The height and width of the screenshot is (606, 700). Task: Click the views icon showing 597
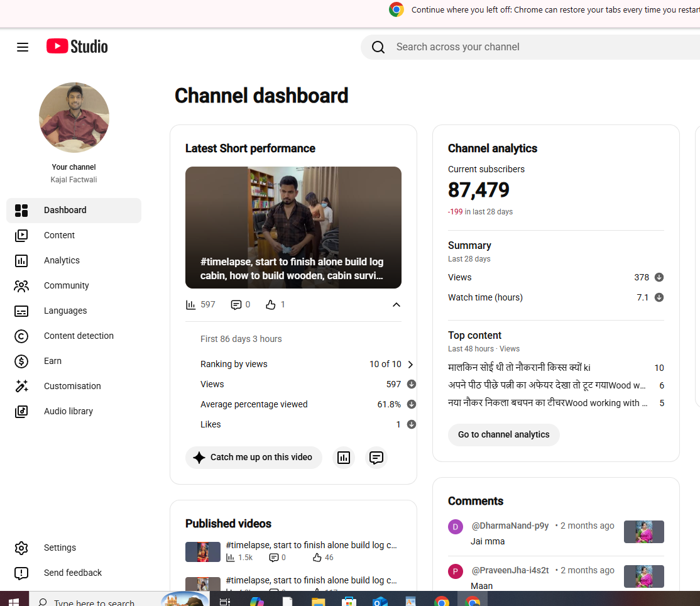190,304
